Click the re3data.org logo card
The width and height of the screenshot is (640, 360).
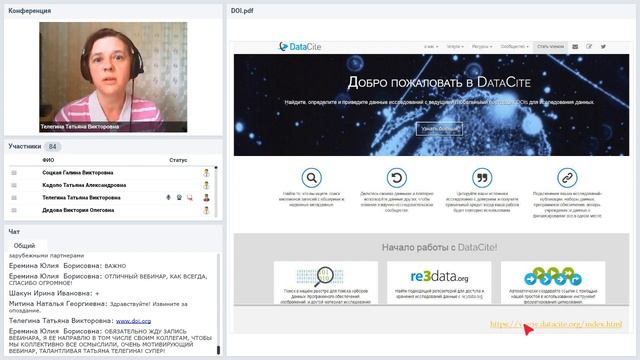coord(439,277)
